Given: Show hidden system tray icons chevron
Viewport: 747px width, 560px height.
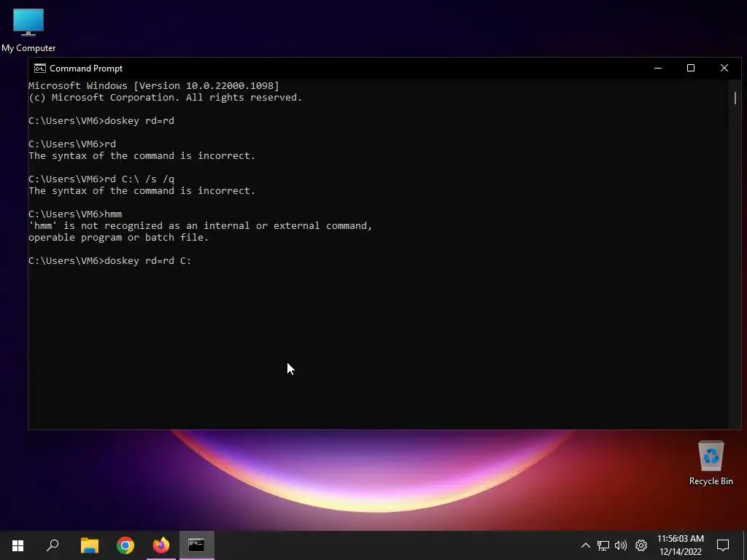Looking at the screenshot, I should click(x=586, y=545).
